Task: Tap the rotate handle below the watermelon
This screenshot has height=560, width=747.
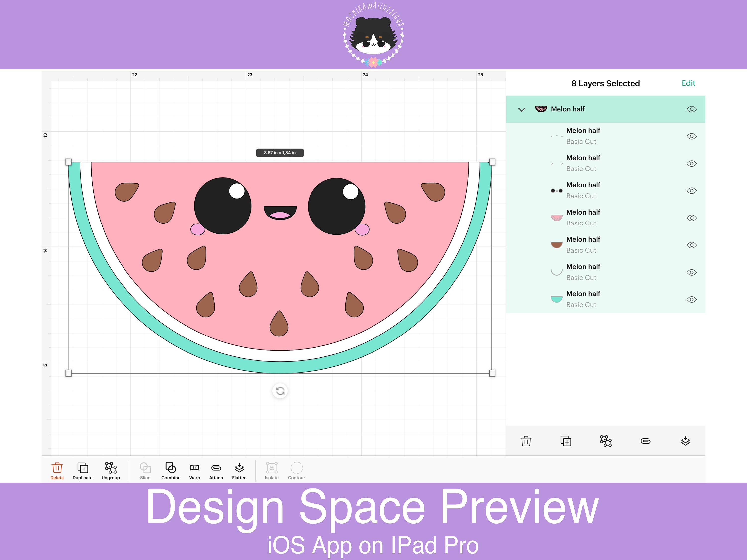Action: pos(279,391)
